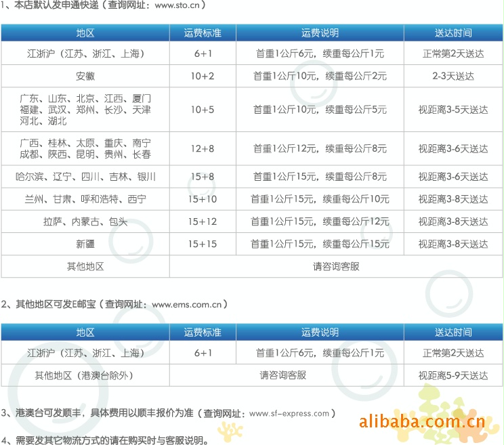The height and width of the screenshot is (445, 504).
Task: Click '视距离3-6天送达' in the 12+8 row
Action: [x=453, y=149]
